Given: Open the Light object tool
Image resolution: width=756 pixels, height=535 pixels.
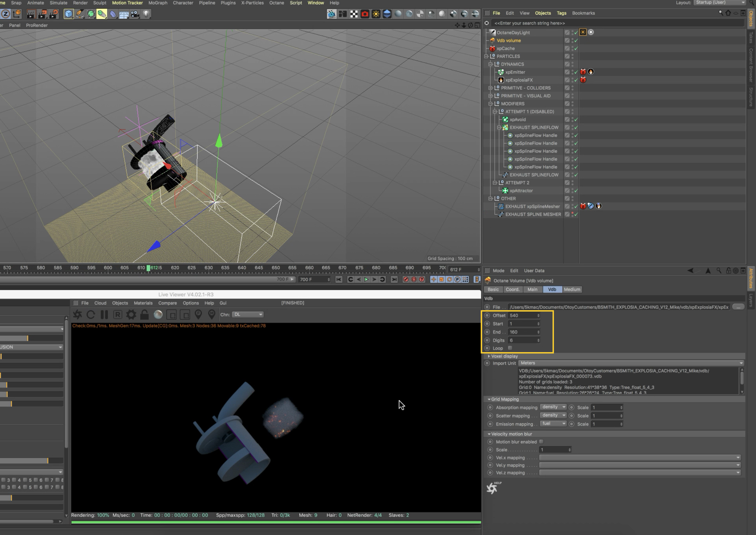Looking at the screenshot, I should [146, 14].
